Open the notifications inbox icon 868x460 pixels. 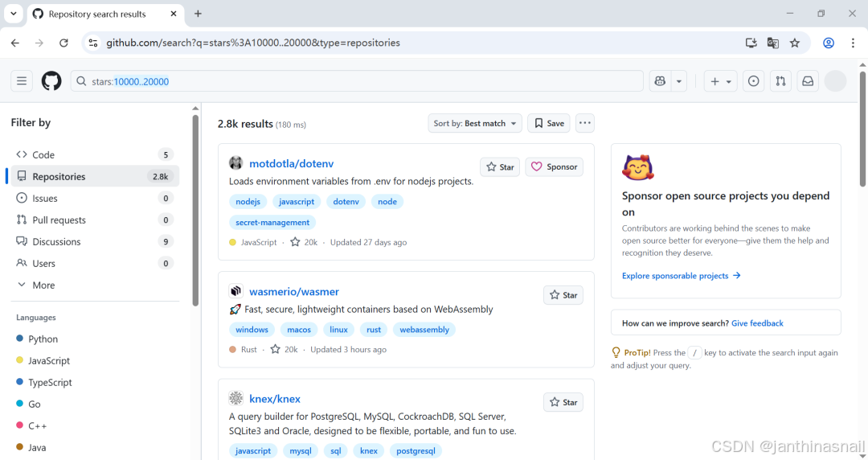point(808,81)
